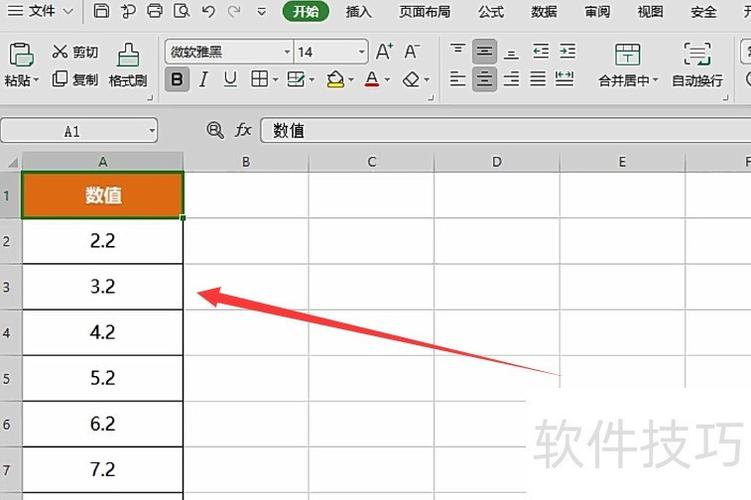The height and width of the screenshot is (500, 751).
Task: Select column A header
Action: [x=102, y=162]
